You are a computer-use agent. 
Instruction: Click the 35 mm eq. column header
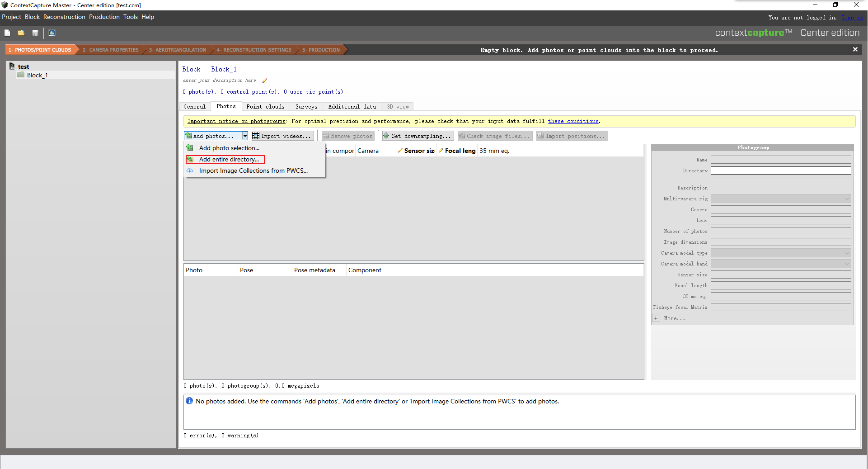[495, 151]
